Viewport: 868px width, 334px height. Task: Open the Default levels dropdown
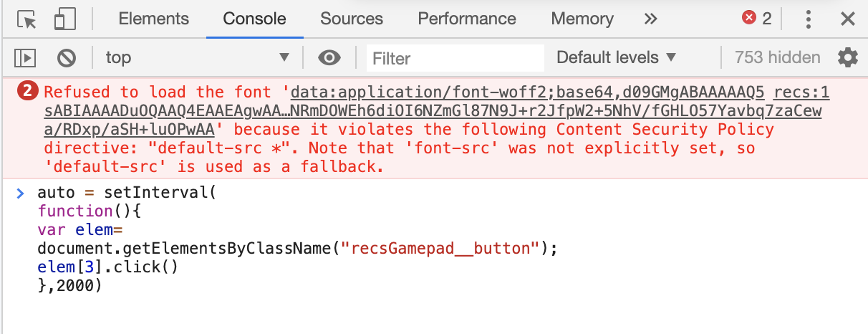coord(616,57)
